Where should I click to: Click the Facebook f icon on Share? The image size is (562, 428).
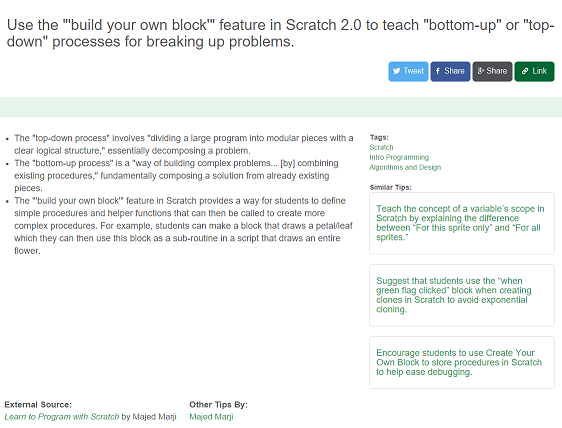coord(438,71)
